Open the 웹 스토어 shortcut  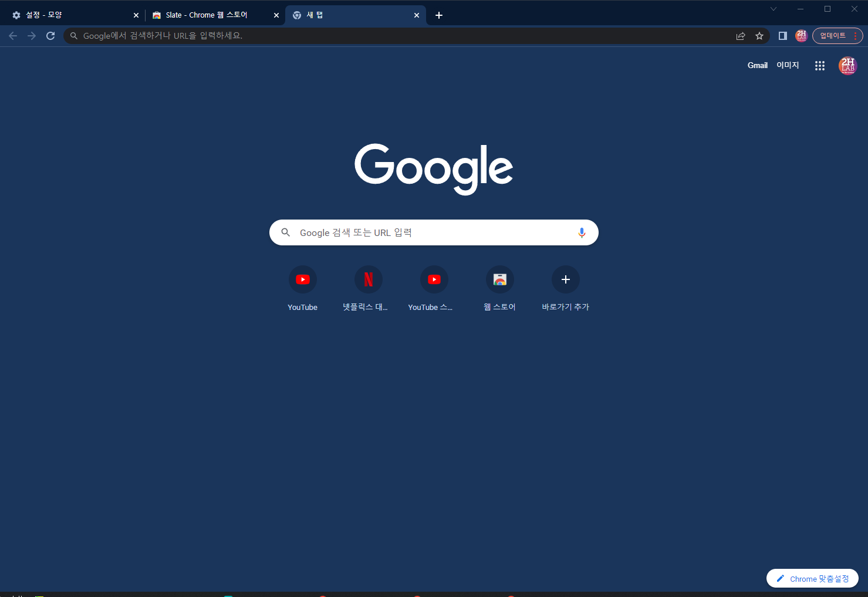(x=500, y=289)
